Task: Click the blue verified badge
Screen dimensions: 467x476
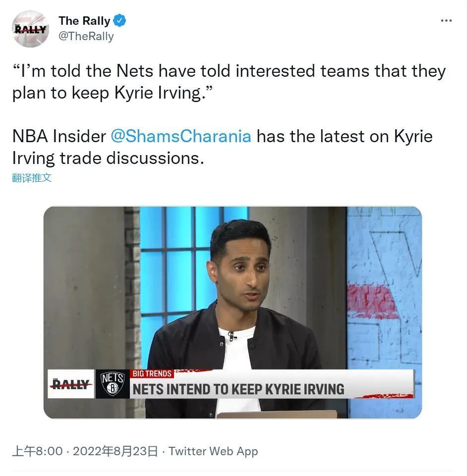Action: (x=119, y=21)
